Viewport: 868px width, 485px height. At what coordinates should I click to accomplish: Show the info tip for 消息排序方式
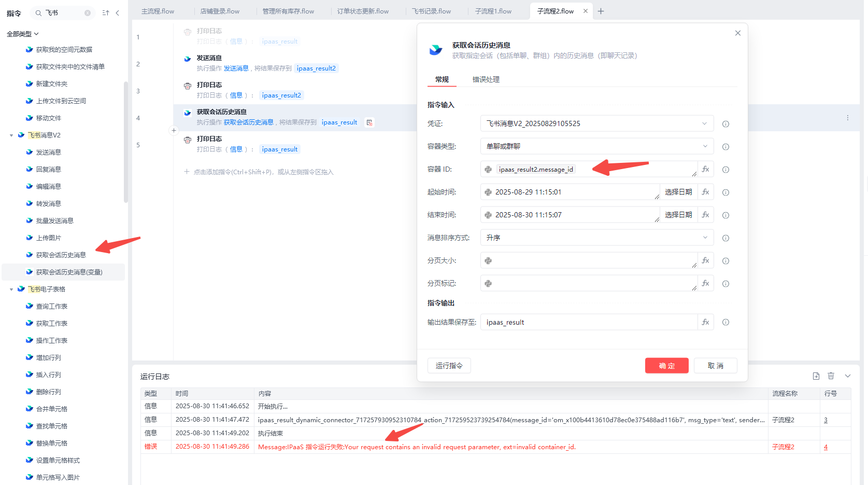tap(726, 238)
